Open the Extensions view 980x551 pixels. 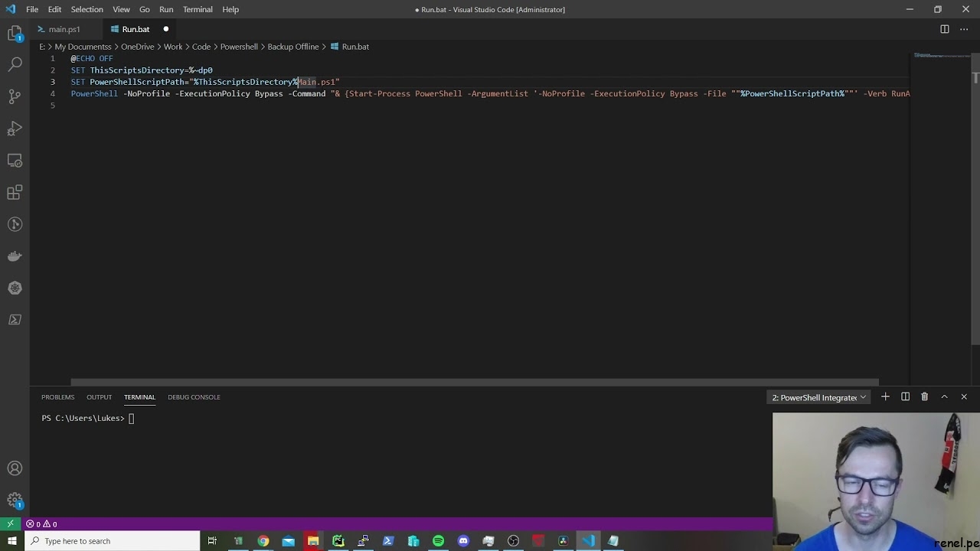coord(15,192)
